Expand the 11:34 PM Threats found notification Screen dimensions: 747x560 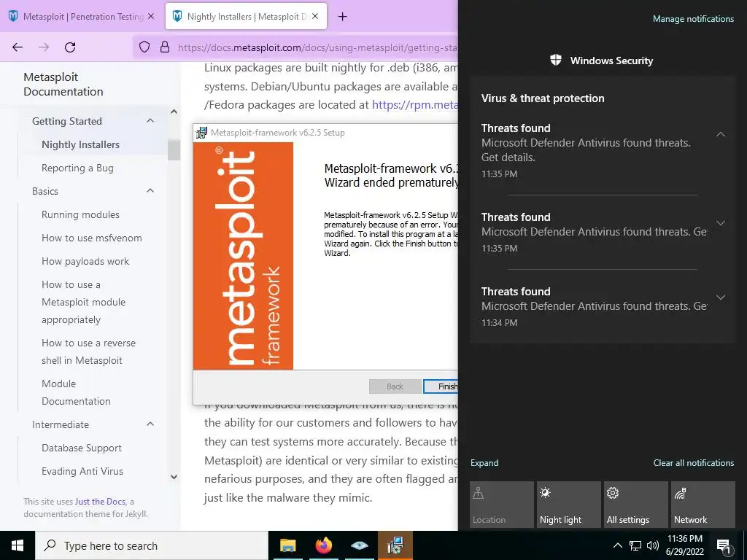click(721, 297)
